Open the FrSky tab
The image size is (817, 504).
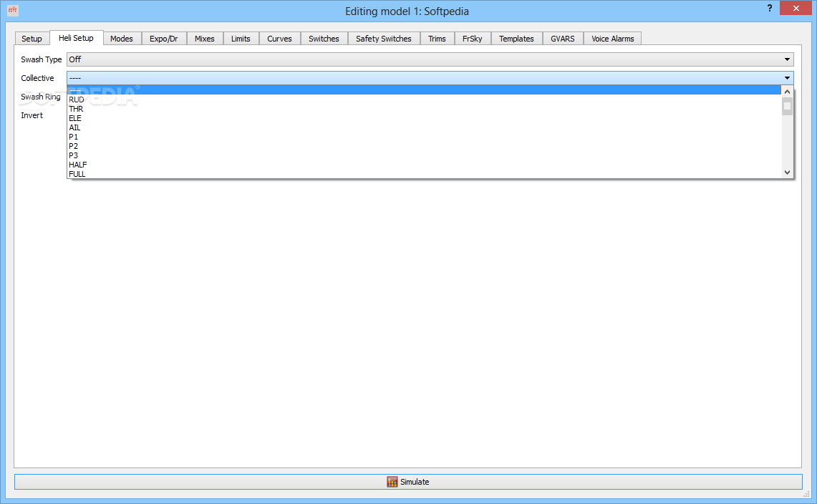click(473, 39)
